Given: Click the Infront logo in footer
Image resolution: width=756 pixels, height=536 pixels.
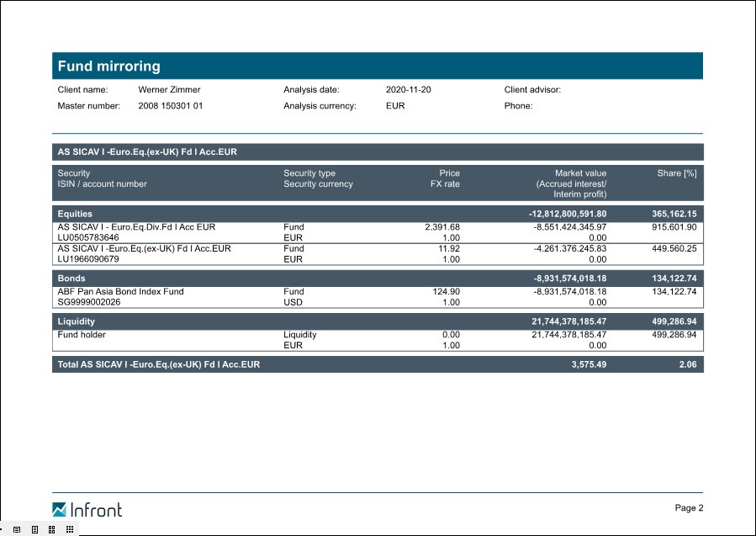Looking at the screenshot, I should point(87,509).
